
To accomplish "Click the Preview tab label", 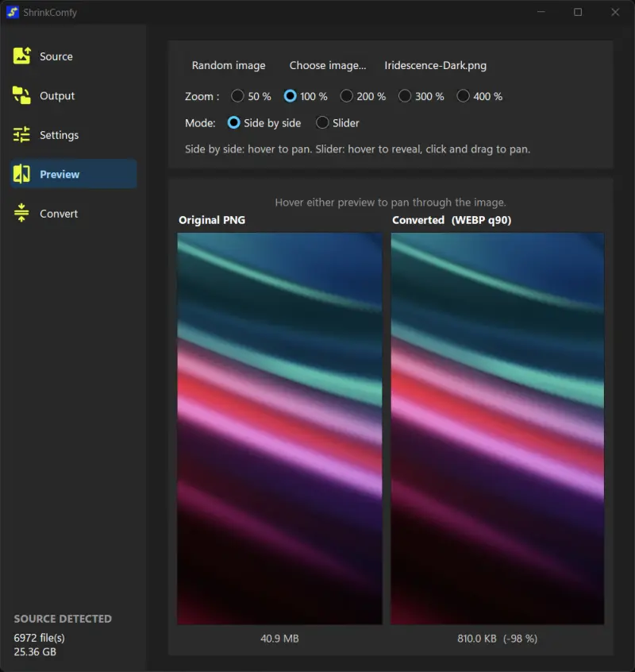I will [x=60, y=175].
